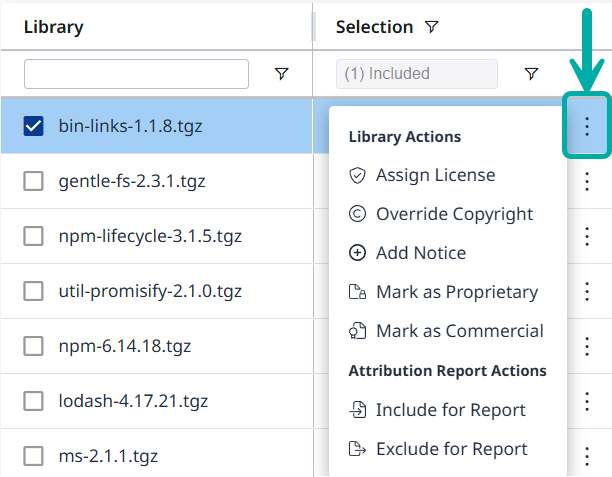612x477 pixels.
Task: Choose Mark as Proprietary option
Action: coord(456,292)
